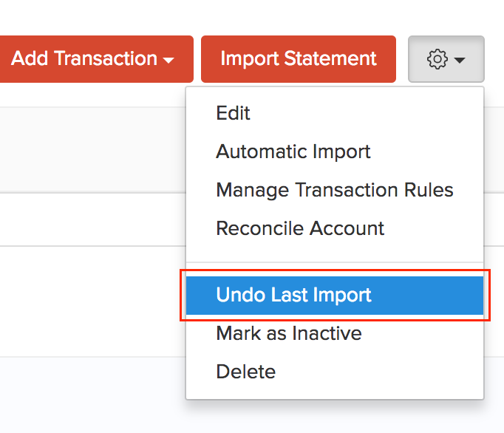Viewport: 504px width, 433px height.
Task: Click the white space above the Add Transaction button
Action: pyautogui.click(x=96, y=16)
